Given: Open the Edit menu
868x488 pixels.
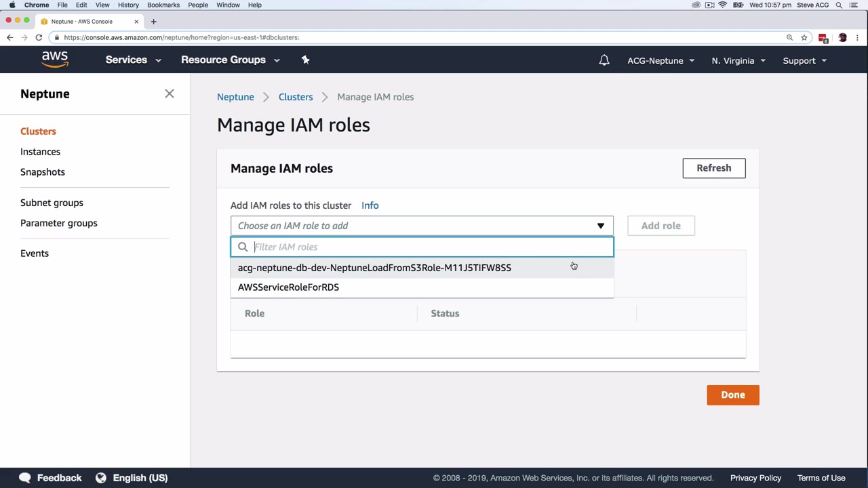Looking at the screenshot, I should (81, 5).
